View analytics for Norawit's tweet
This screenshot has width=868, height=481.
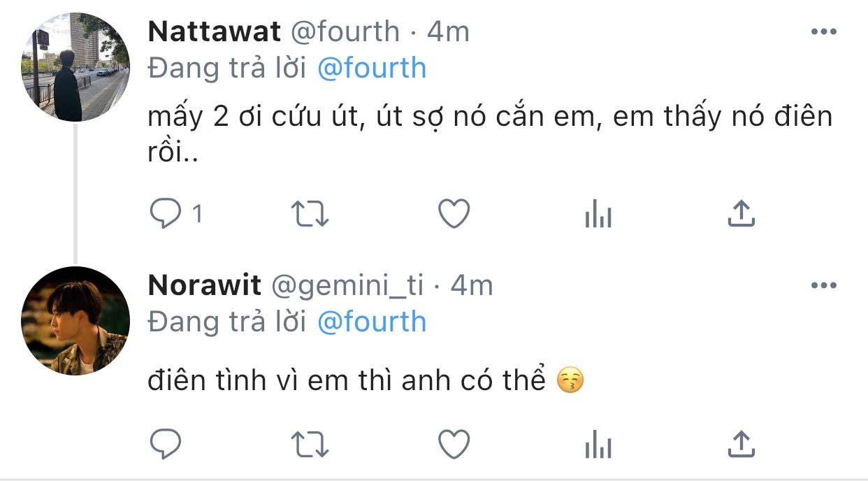tap(598, 445)
